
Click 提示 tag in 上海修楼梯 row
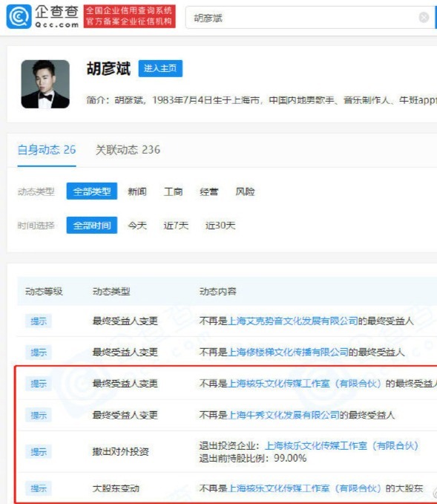[x=39, y=353]
